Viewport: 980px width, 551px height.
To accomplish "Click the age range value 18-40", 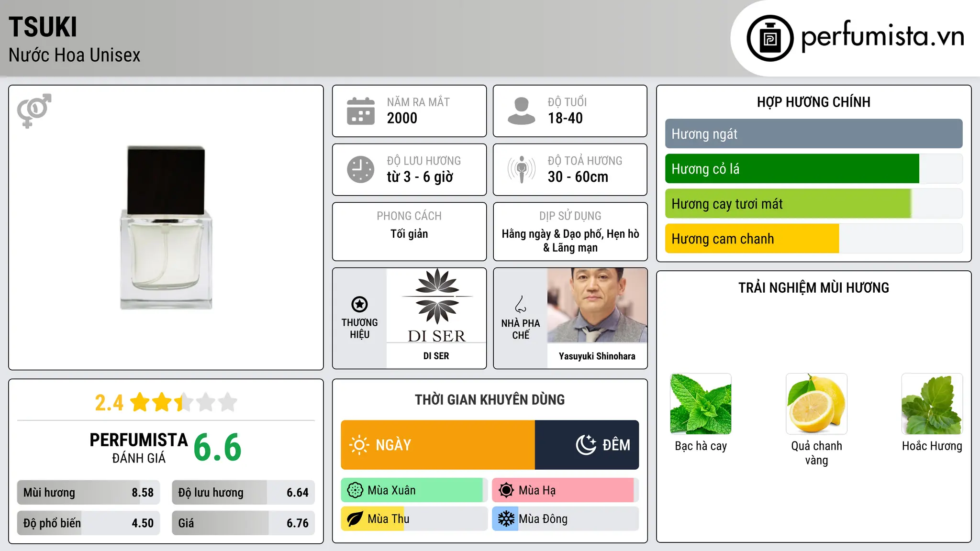I will [565, 118].
